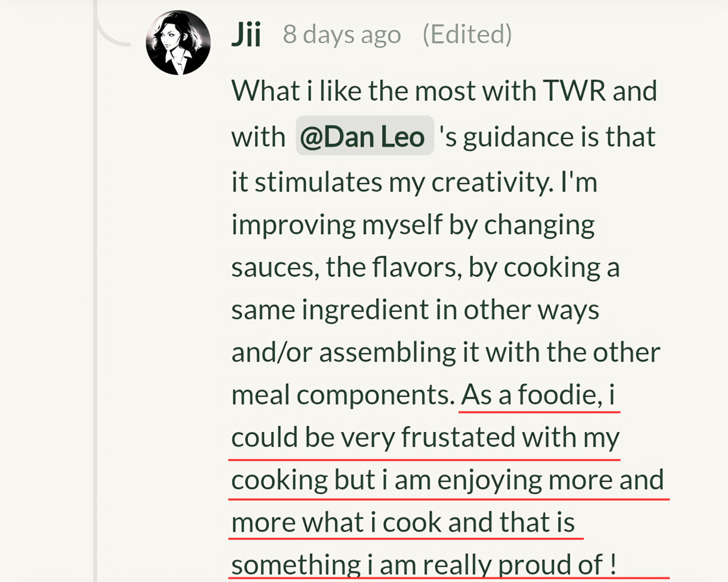This screenshot has width=728, height=582.
Task: Click Jii's profile avatar picture
Action: point(178,43)
